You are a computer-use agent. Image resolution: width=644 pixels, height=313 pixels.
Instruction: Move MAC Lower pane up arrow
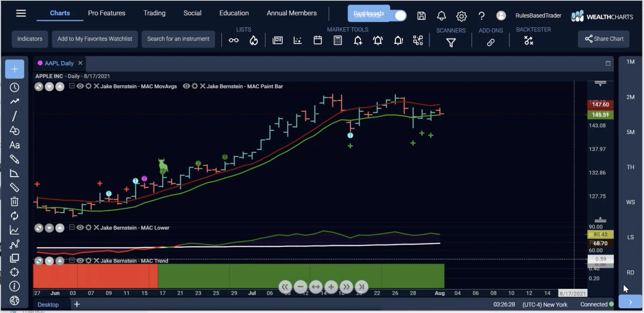60,228
